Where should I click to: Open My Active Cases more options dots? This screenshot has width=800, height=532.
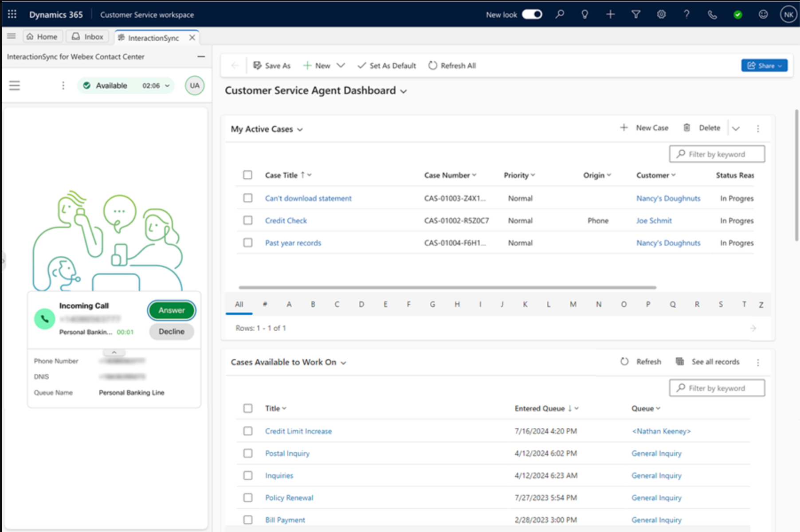[x=758, y=129]
